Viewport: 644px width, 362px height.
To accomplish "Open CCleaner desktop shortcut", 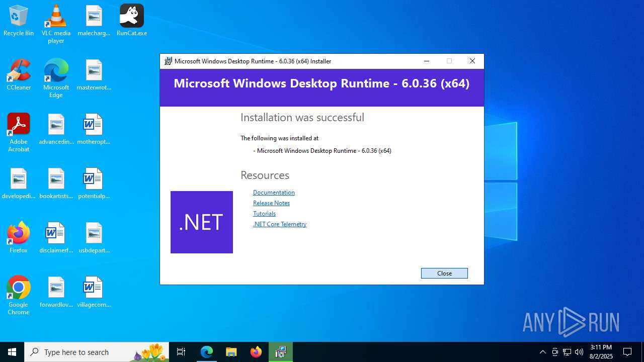I will tap(19, 75).
